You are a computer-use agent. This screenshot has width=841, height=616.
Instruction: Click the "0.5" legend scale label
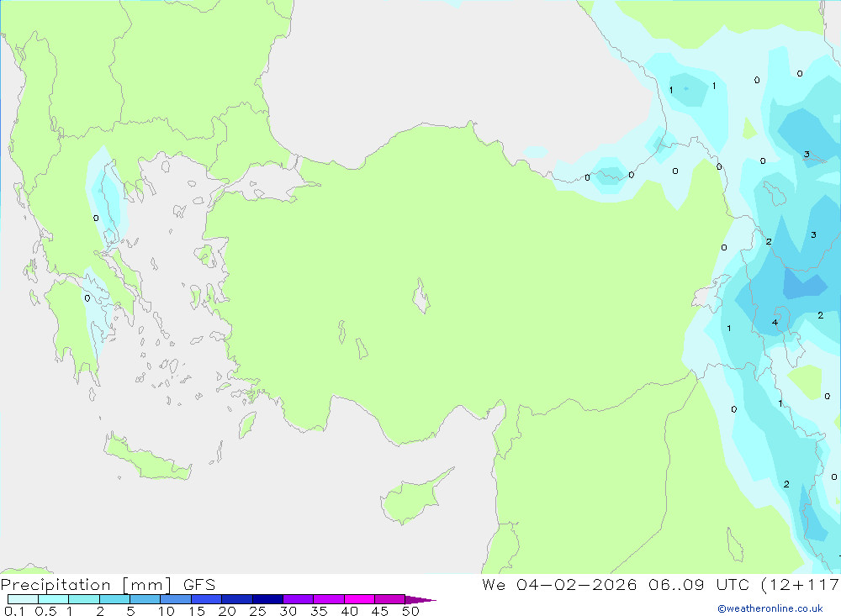point(45,611)
